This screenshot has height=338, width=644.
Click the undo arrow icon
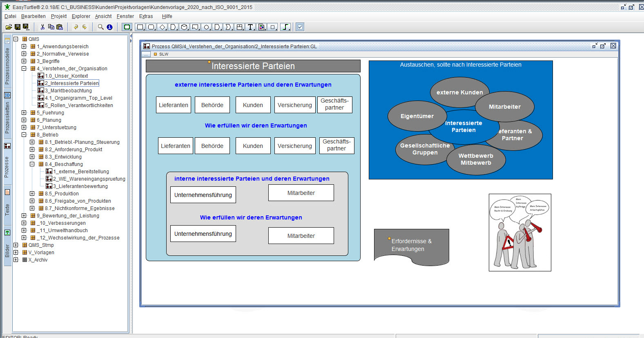click(x=76, y=27)
